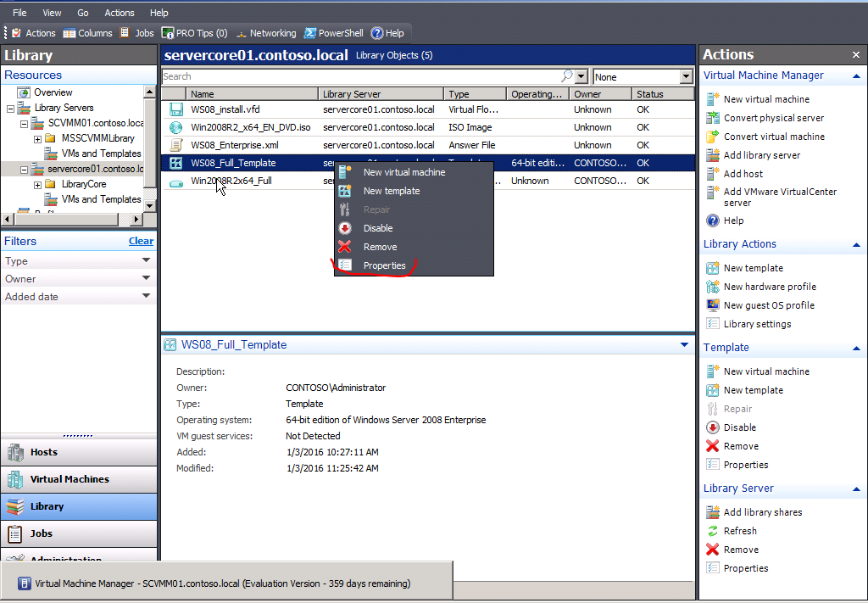Sort by the Name column header
Screen dimensions: 868x603
click(x=252, y=94)
